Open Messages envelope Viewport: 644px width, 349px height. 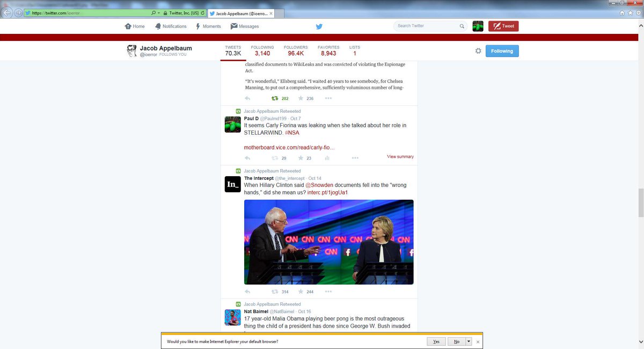click(x=234, y=26)
